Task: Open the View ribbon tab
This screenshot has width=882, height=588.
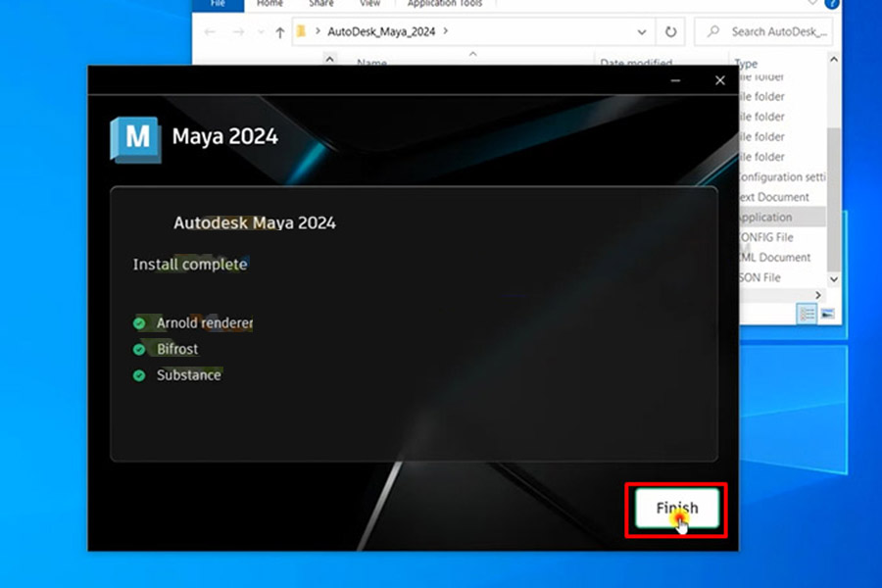Action: 369,4
